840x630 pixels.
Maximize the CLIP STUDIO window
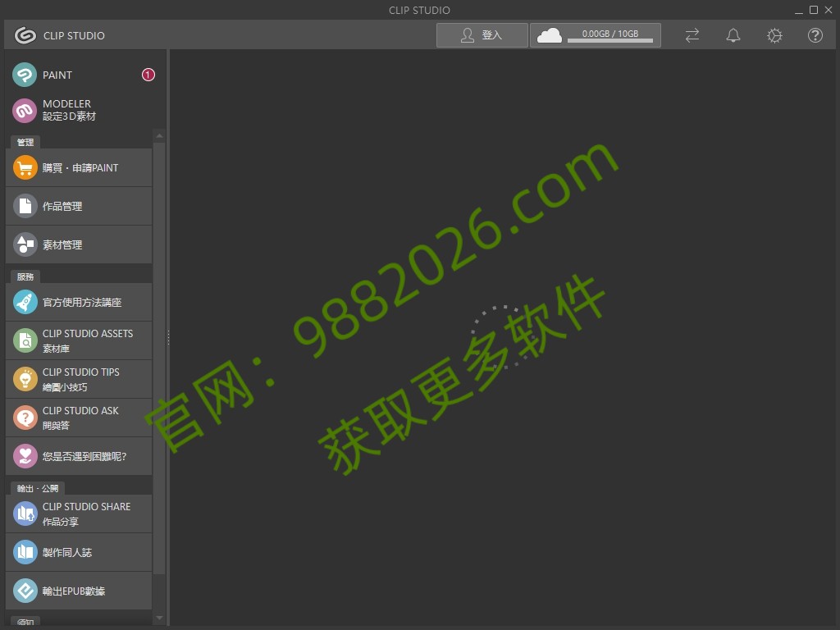(x=813, y=10)
